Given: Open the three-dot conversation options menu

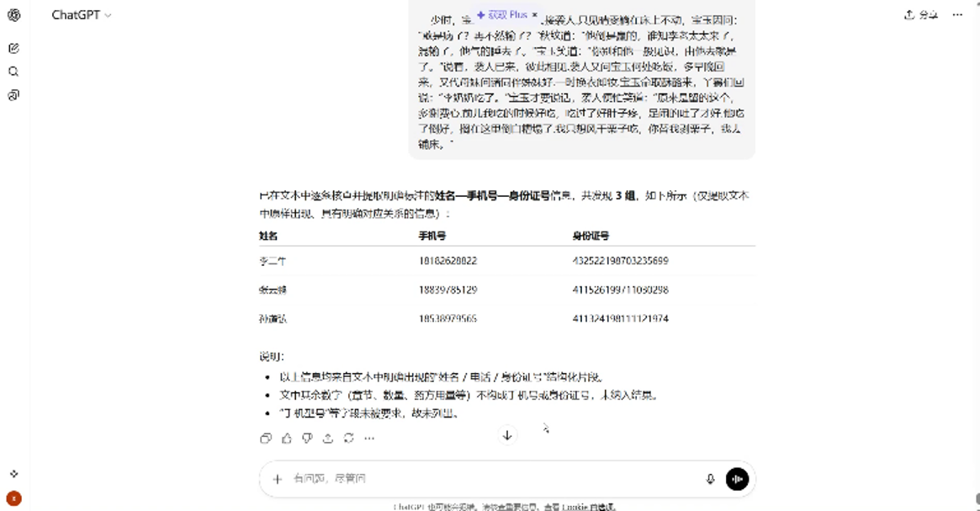Looking at the screenshot, I should (x=957, y=15).
